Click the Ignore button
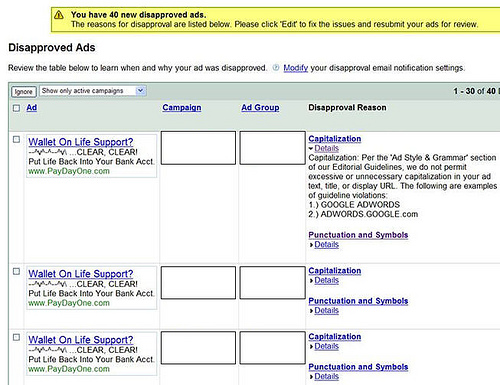Image resolution: width=500 pixels, height=385 pixels. 24,92
